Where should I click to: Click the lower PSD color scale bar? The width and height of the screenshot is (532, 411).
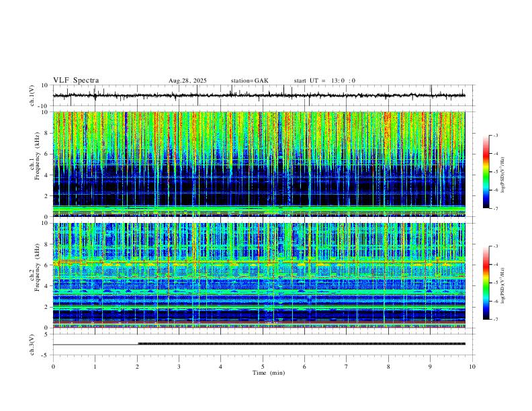point(486,283)
